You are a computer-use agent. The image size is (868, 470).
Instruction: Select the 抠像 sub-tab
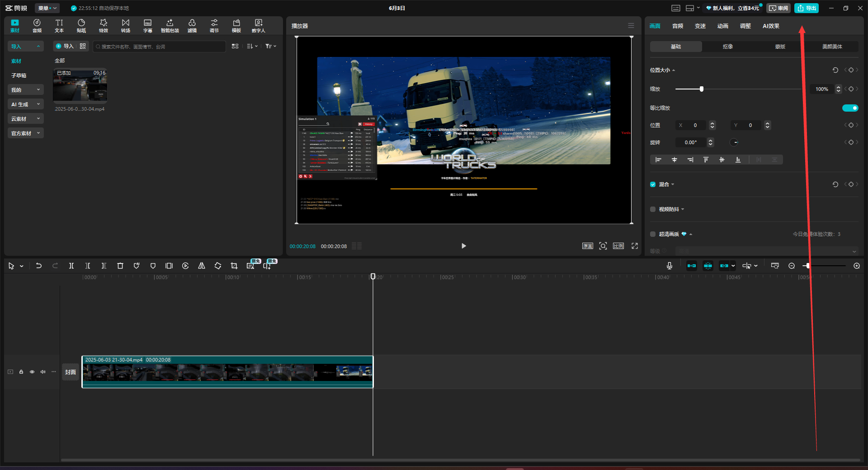tap(728, 47)
